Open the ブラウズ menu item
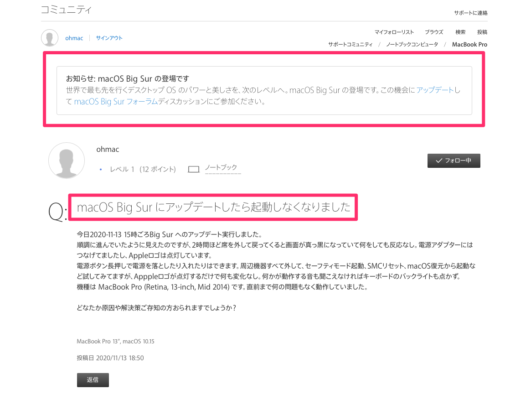 pyautogui.click(x=434, y=32)
